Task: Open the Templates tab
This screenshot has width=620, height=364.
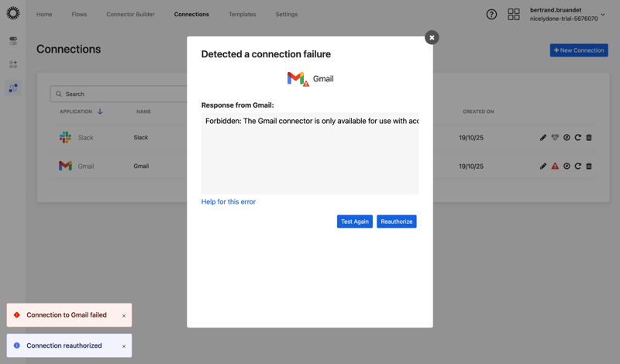Action: [x=243, y=14]
